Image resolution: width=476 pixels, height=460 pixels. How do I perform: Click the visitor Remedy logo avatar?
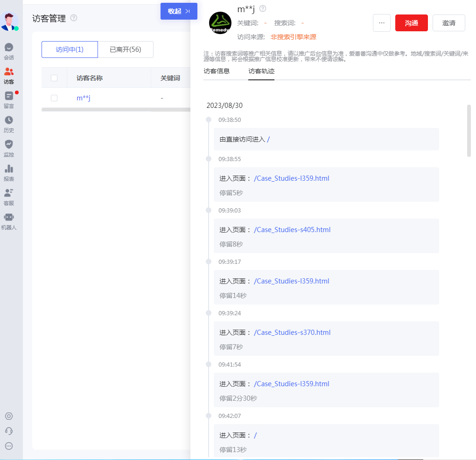point(220,23)
